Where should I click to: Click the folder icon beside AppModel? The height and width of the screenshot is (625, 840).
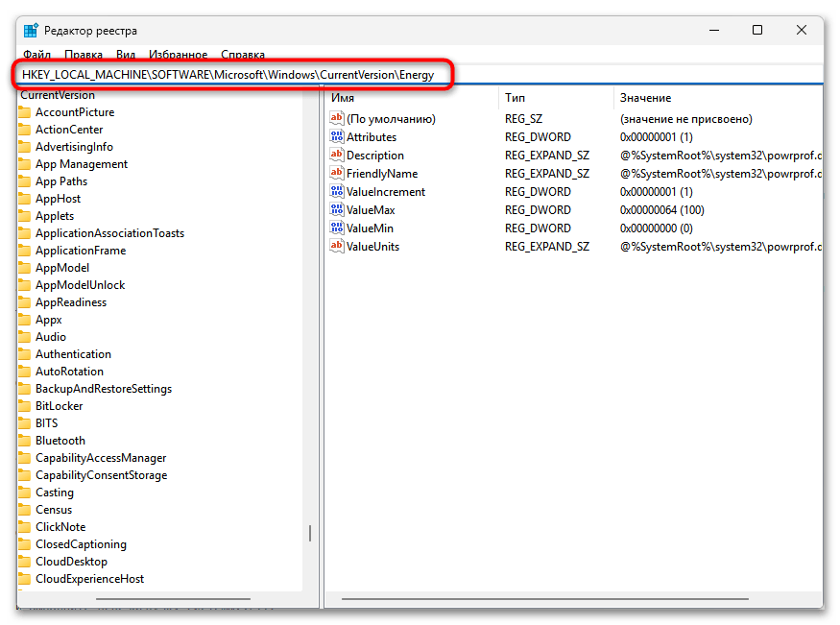(x=24, y=268)
